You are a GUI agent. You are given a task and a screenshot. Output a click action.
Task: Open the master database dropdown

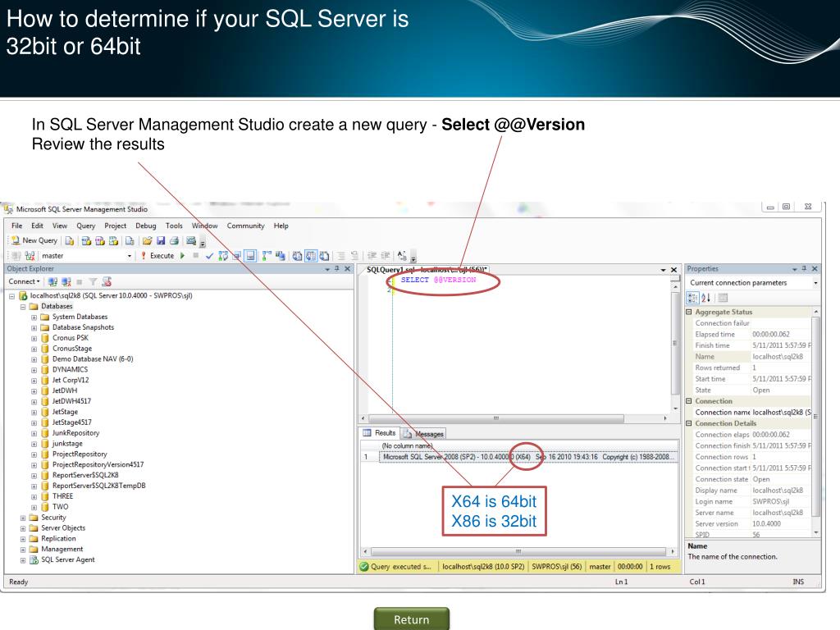[x=129, y=256]
